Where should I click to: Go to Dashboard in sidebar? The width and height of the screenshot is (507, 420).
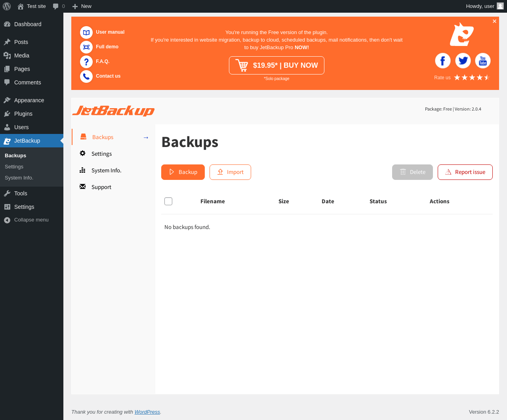coord(32,24)
